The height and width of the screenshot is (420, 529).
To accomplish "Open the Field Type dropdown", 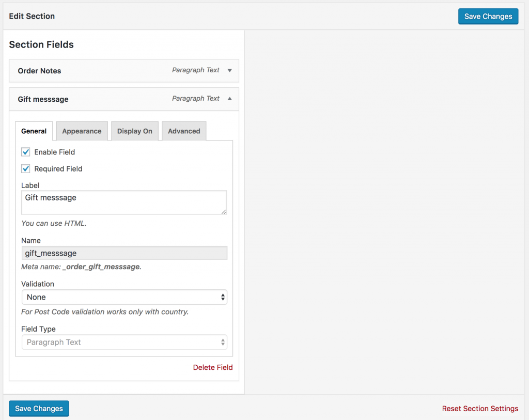I will click(124, 342).
